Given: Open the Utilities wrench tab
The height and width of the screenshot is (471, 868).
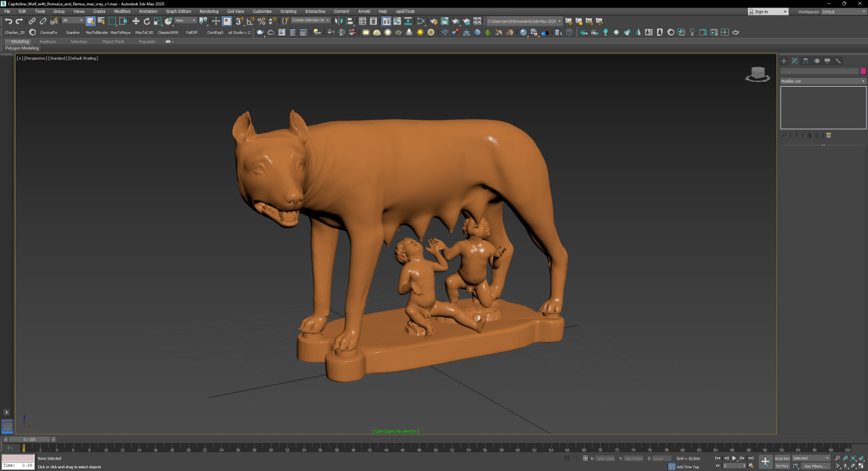Looking at the screenshot, I should click(838, 60).
